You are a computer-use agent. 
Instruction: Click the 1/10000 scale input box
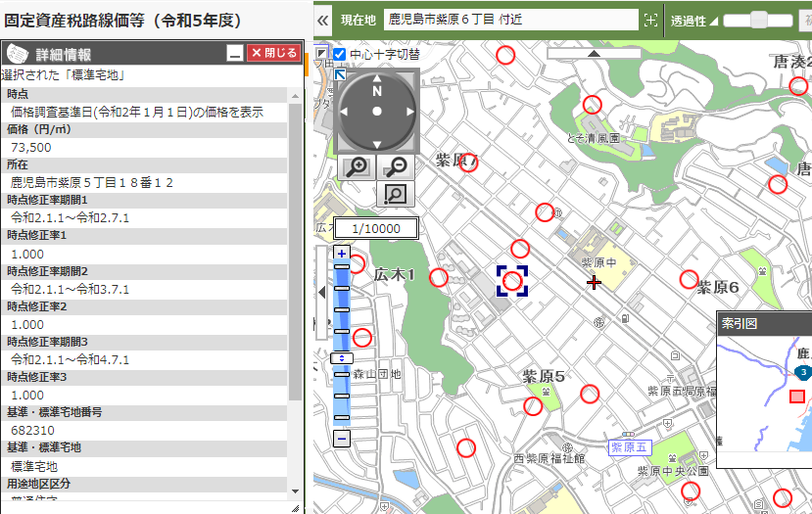click(376, 228)
